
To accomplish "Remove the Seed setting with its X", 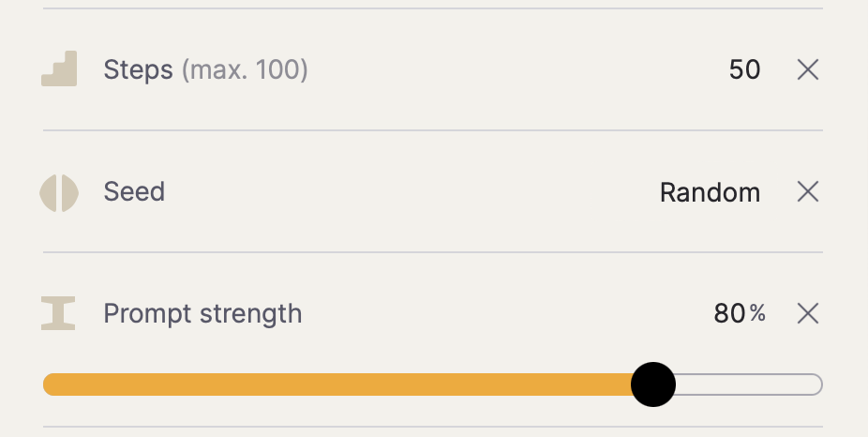I will [x=807, y=192].
